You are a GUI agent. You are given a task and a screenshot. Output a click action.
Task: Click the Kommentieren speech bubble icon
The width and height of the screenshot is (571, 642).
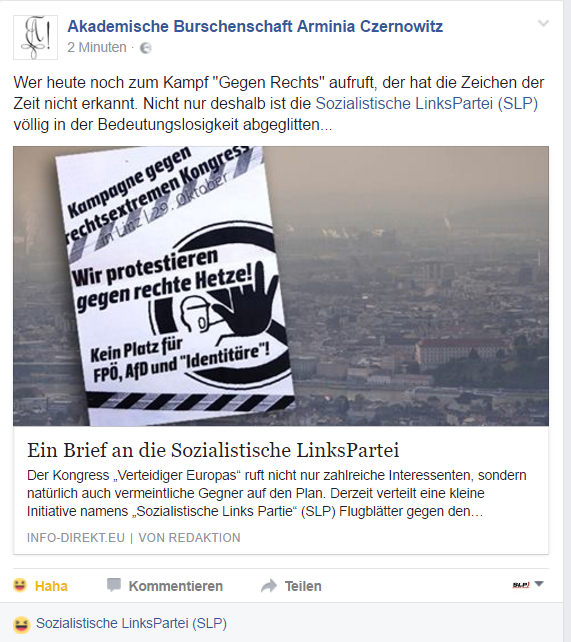pyautogui.click(x=114, y=585)
